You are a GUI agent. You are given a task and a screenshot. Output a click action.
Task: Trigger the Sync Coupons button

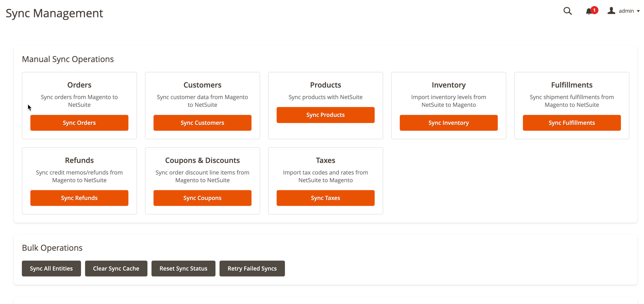202,198
